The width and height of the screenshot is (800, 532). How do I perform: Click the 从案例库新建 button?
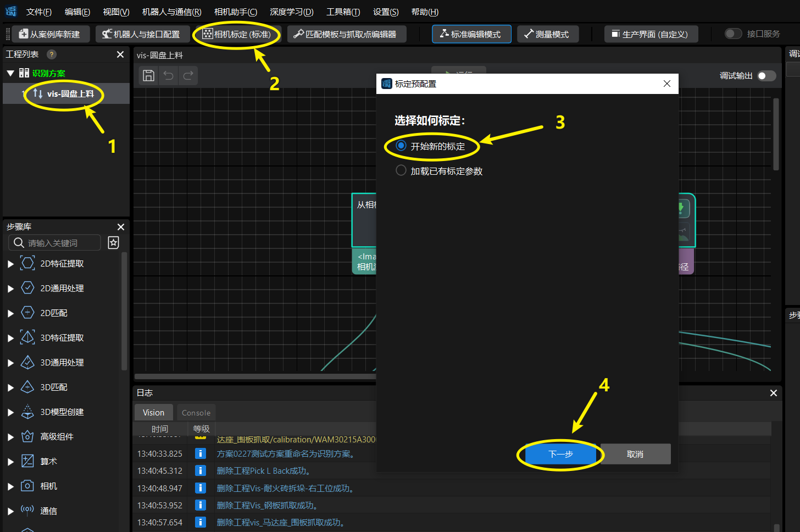(50, 34)
